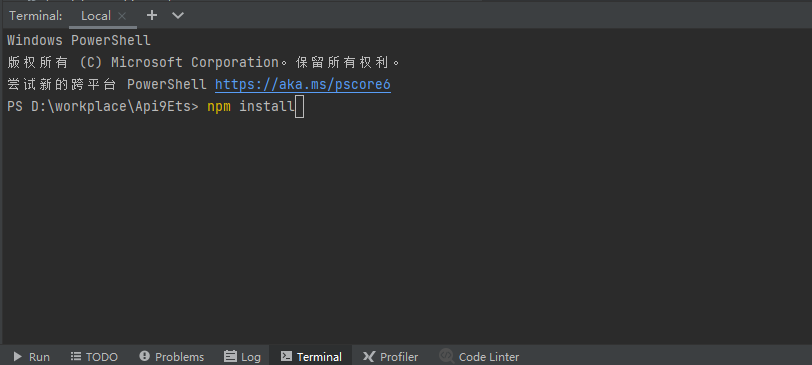This screenshot has width=812, height=365.
Task: Click the Problems warning circle icon
Action: (x=144, y=356)
